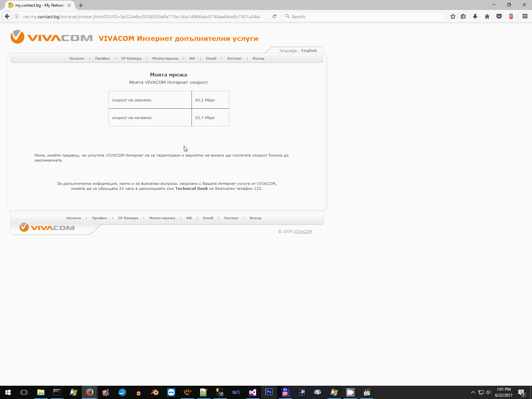This screenshot has width=532, height=399.
Task: Click the 'Technical Desk' bold text
Action: click(x=192, y=189)
